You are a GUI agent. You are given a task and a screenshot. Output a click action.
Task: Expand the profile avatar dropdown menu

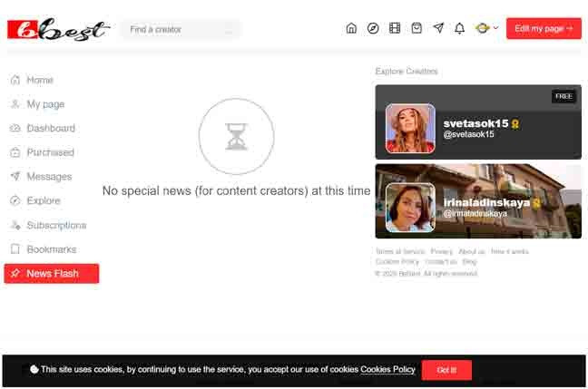pyautogui.click(x=485, y=28)
